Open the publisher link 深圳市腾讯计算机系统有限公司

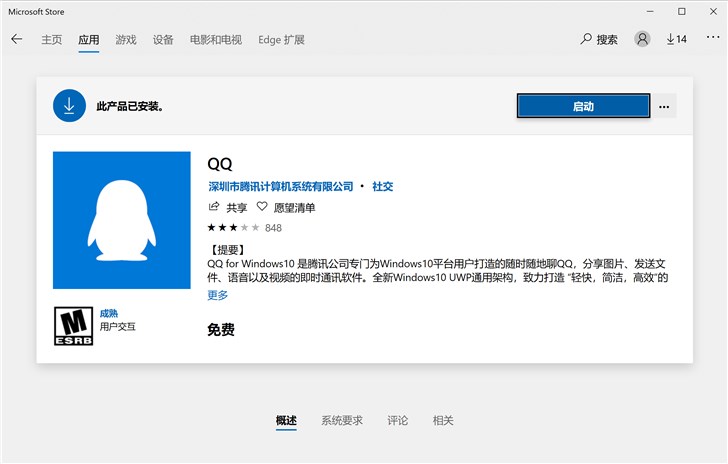(x=280, y=187)
